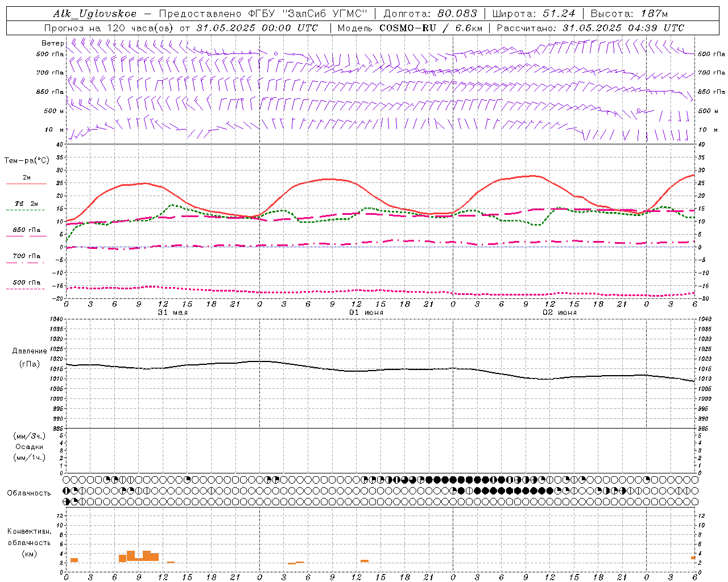The image size is (728, 582).
Task: Click the 'ФГБУ "ЗапСиб УГМС"' provider text
Action: [x=308, y=14]
